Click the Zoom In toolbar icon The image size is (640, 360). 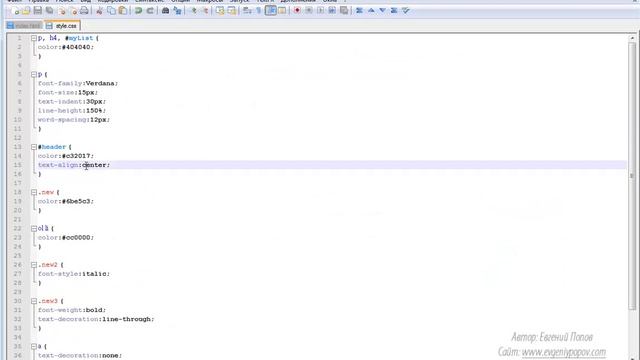(x=193, y=11)
